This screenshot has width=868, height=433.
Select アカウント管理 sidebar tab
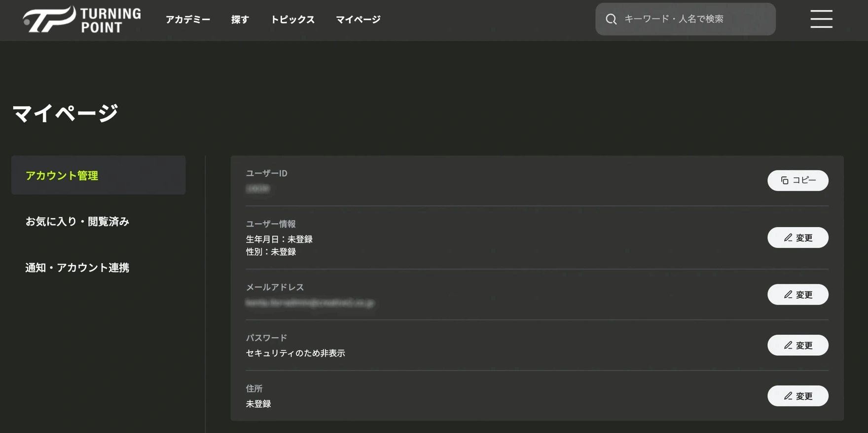(x=98, y=175)
